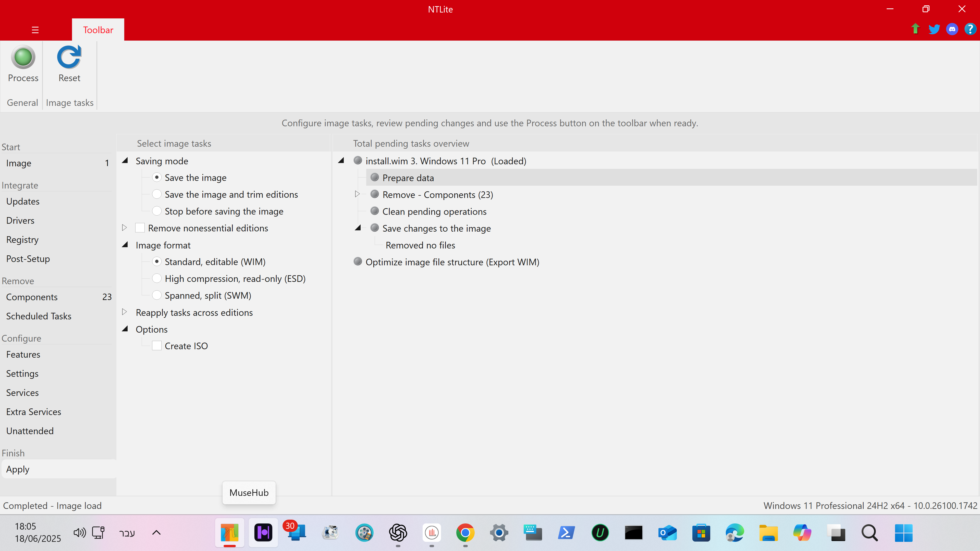Click the blue Help question mark icon
Image resolution: width=980 pixels, height=551 pixels.
coord(971,29)
